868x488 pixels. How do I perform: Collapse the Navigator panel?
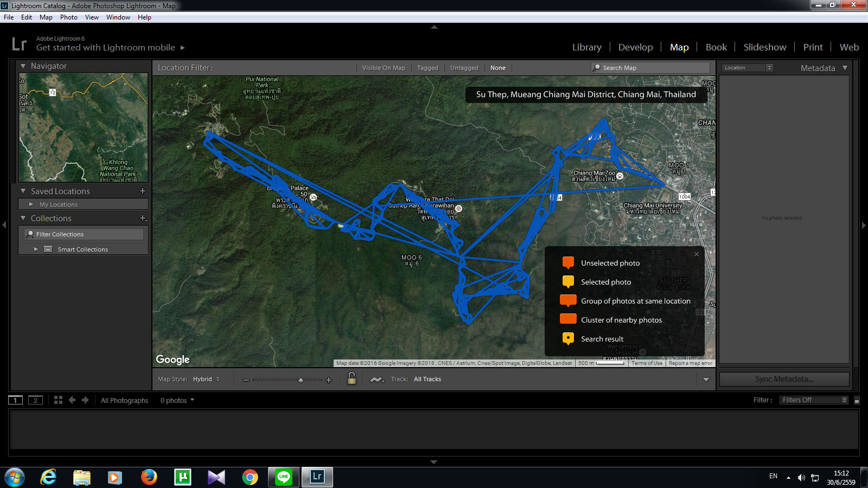pos(23,66)
